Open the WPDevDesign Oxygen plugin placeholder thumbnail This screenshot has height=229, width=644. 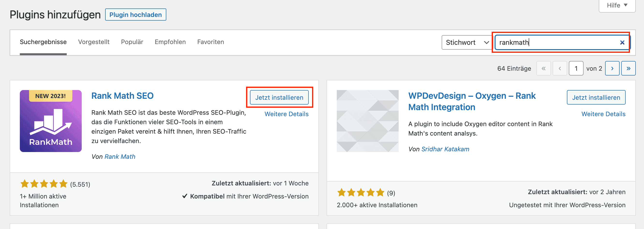(367, 121)
